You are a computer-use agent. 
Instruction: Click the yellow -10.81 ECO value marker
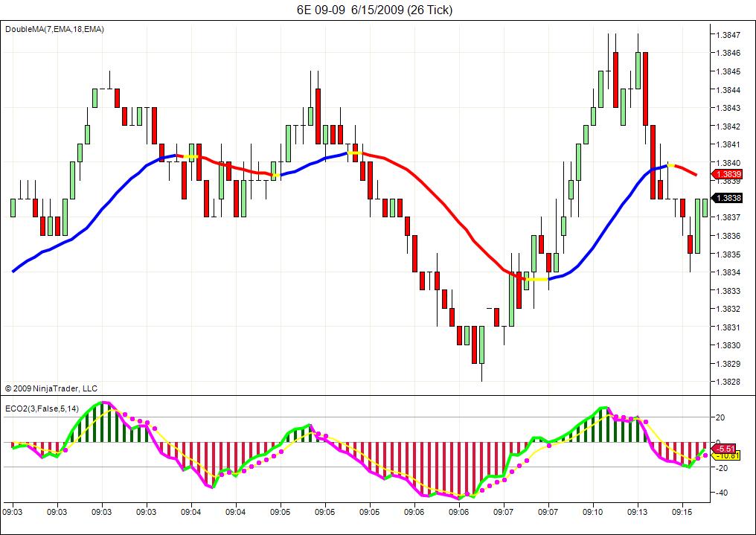point(725,455)
